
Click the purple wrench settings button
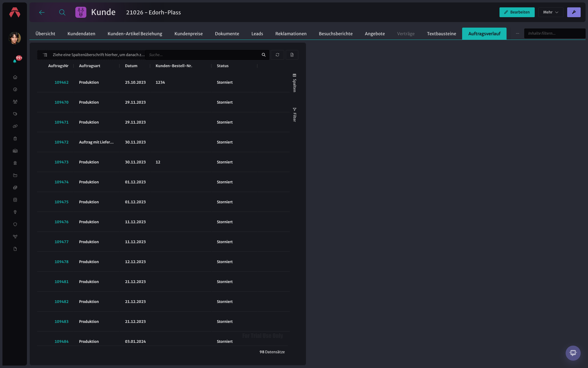[x=574, y=12]
